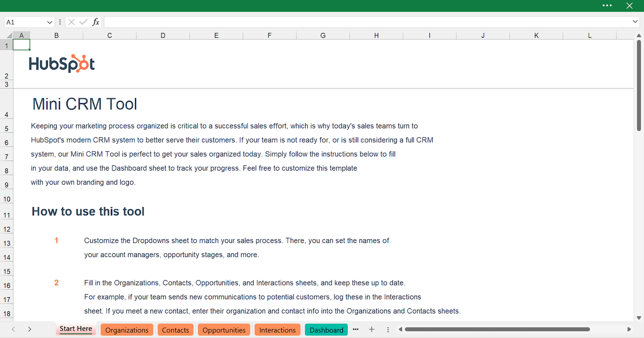644x338 pixels.
Task: Click text 'with your own branding and logo.'
Action: (x=83, y=182)
